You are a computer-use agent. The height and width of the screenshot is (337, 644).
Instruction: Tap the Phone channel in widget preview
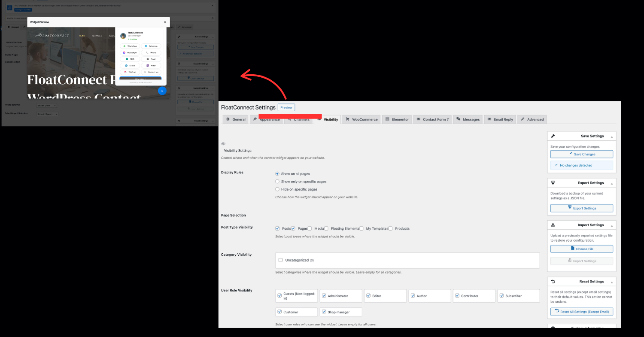point(151,52)
